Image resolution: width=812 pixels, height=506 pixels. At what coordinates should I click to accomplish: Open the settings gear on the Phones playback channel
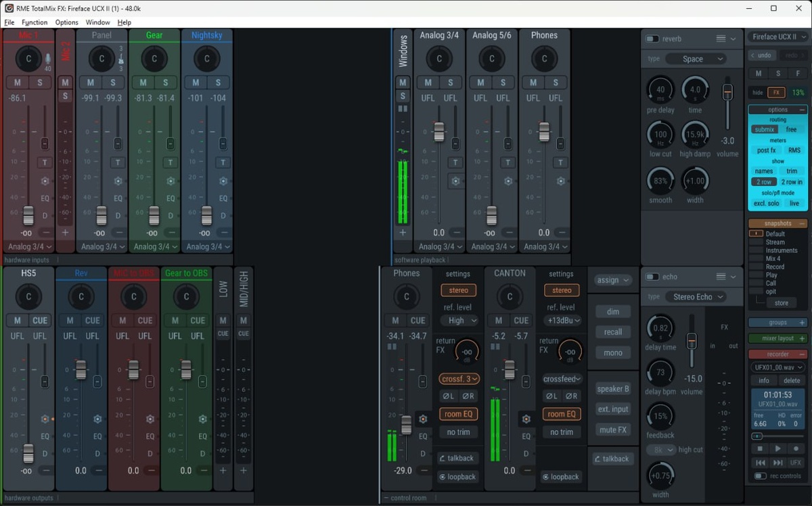(560, 181)
